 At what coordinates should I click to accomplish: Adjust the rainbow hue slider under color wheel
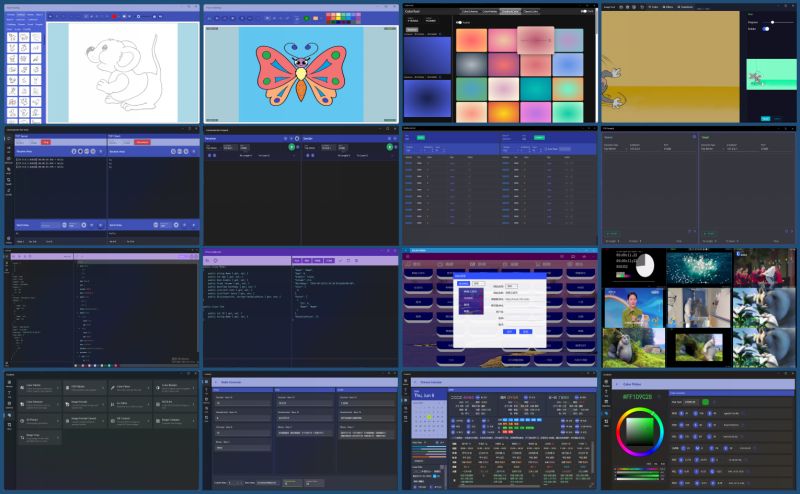tap(638, 469)
